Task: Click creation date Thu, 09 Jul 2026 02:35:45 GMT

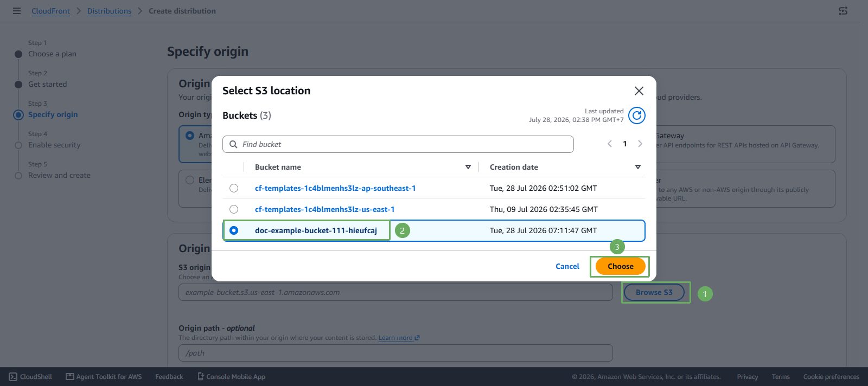Action: click(544, 209)
